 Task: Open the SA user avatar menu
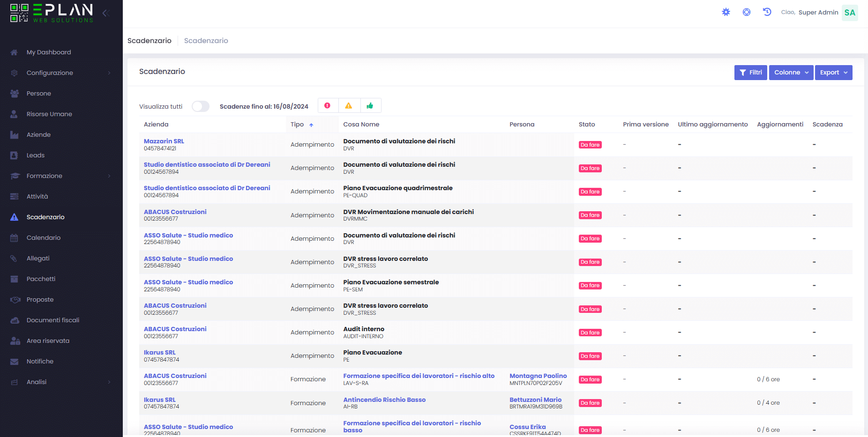pyautogui.click(x=850, y=13)
